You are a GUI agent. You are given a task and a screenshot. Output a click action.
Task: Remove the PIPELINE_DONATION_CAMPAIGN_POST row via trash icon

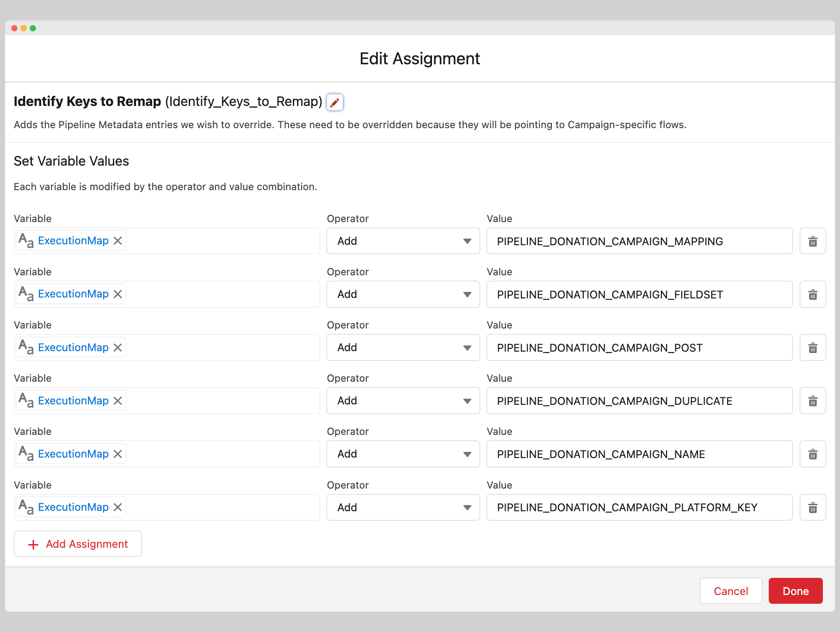click(812, 347)
